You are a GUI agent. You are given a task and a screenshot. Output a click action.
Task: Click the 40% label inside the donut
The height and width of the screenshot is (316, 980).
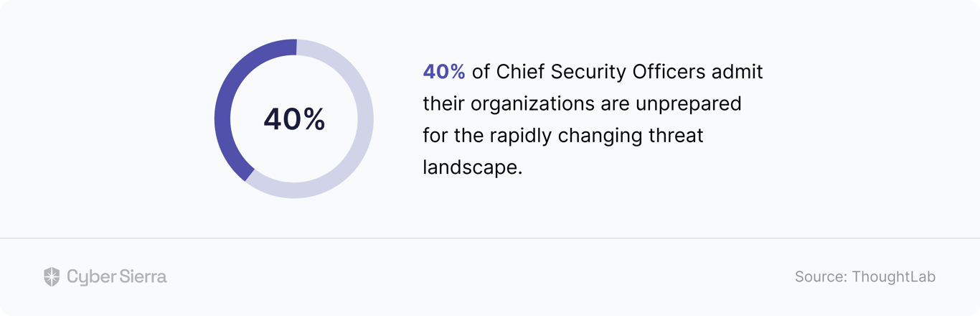[x=294, y=119]
